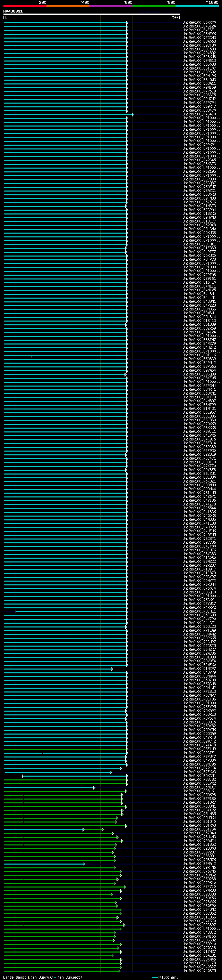Select UniRef100_Q22UL9 label
222x980 pixels.
(x=199, y=455)
